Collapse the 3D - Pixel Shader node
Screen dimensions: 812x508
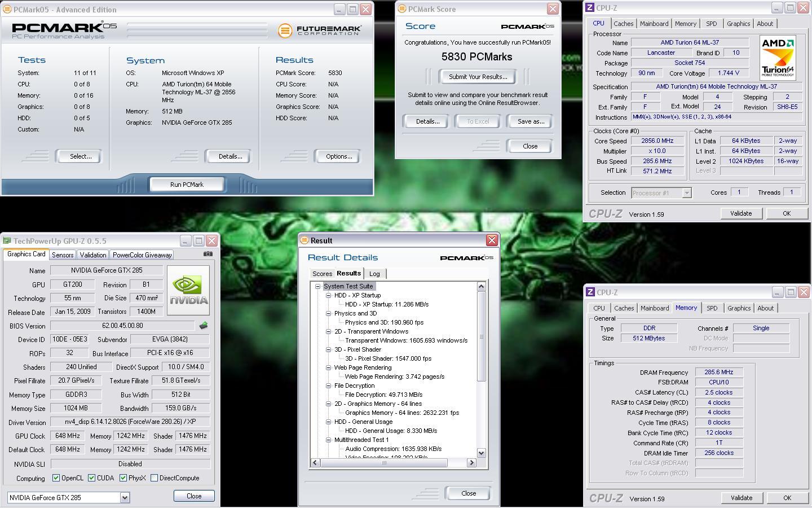[328, 349]
